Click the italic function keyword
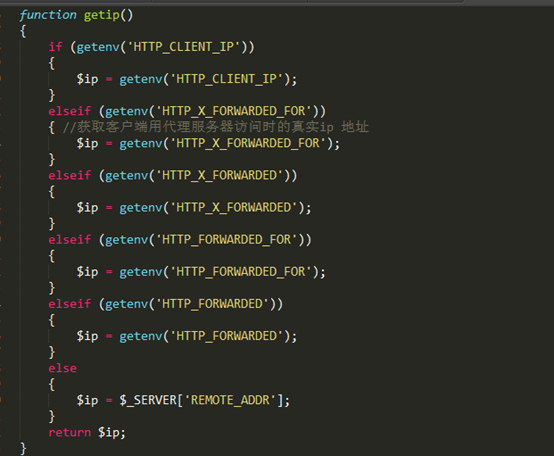This screenshot has width=554, height=456. pos(48,14)
